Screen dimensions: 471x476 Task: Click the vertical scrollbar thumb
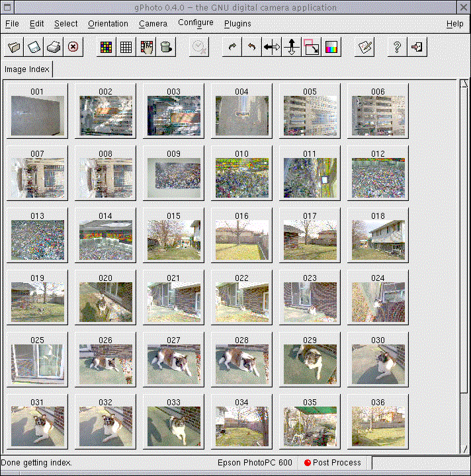[x=464, y=240]
